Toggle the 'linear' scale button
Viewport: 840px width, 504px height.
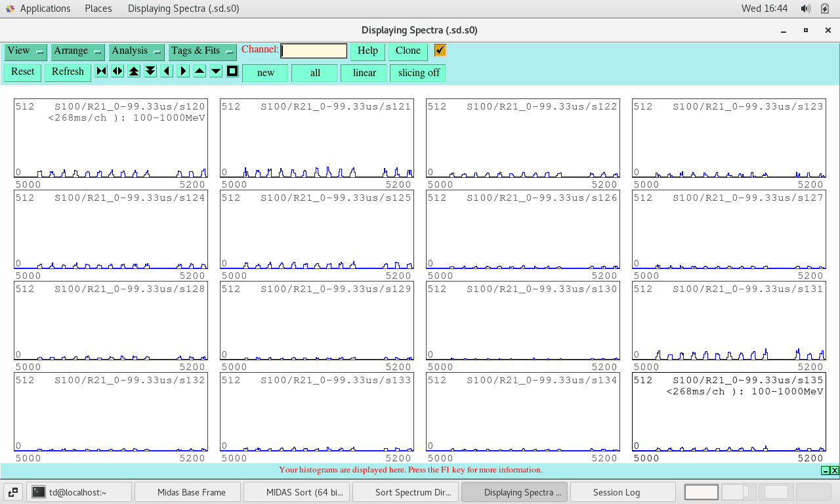tap(364, 73)
